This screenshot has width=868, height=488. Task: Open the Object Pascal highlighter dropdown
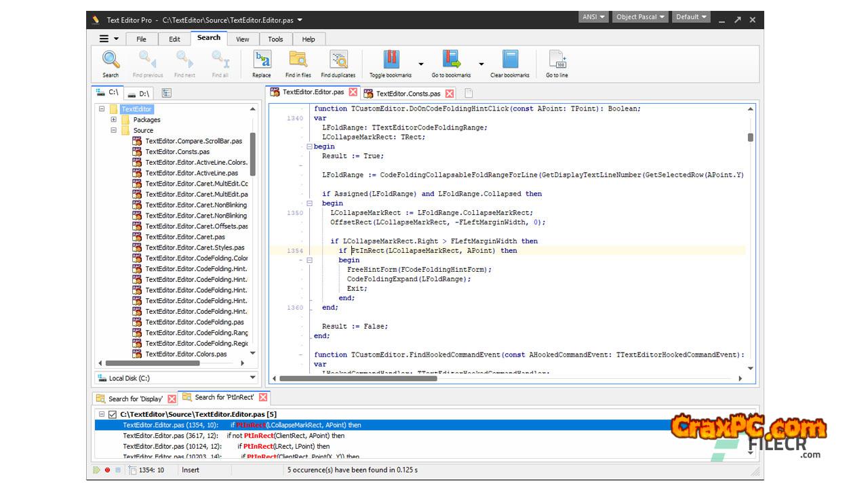pos(639,17)
